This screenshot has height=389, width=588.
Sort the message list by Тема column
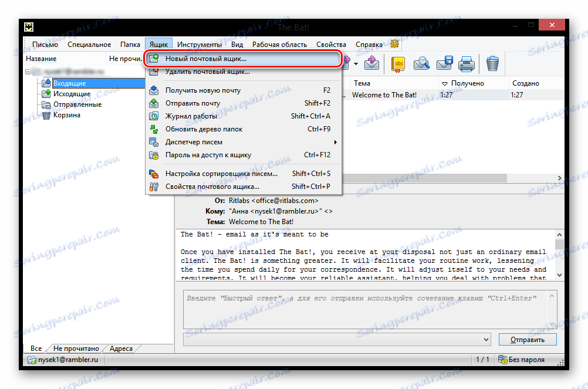(x=395, y=83)
